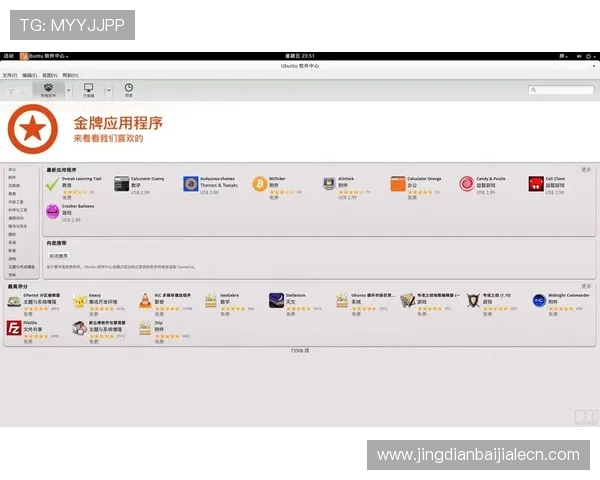
Task: Open the map editor game icon
Action: 408,301
